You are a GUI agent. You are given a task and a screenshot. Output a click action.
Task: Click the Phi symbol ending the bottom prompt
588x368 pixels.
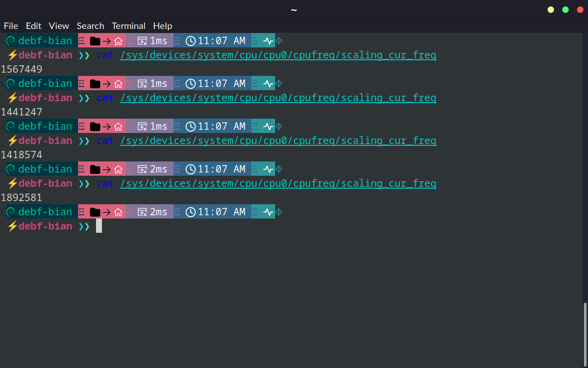pyautogui.click(x=278, y=212)
